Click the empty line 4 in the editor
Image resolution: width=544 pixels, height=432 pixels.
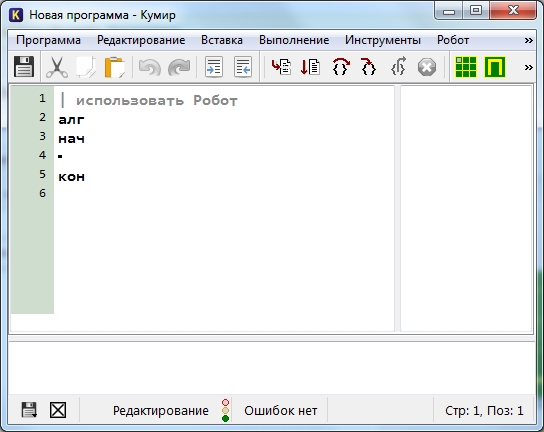224,156
